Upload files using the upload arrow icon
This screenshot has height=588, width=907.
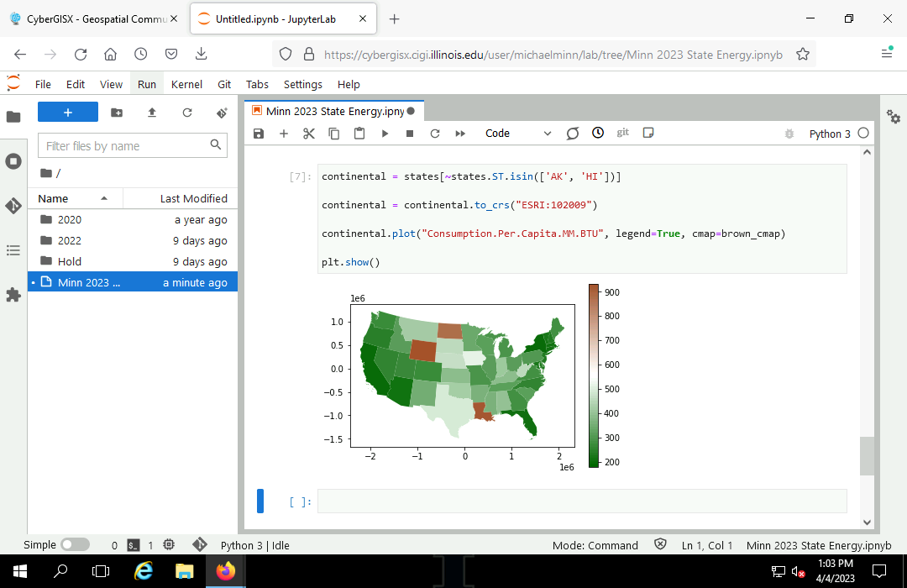pos(152,113)
